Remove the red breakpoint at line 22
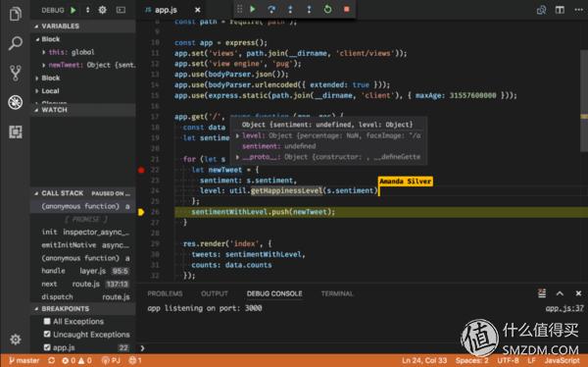This screenshot has width=588, height=367. 141,170
